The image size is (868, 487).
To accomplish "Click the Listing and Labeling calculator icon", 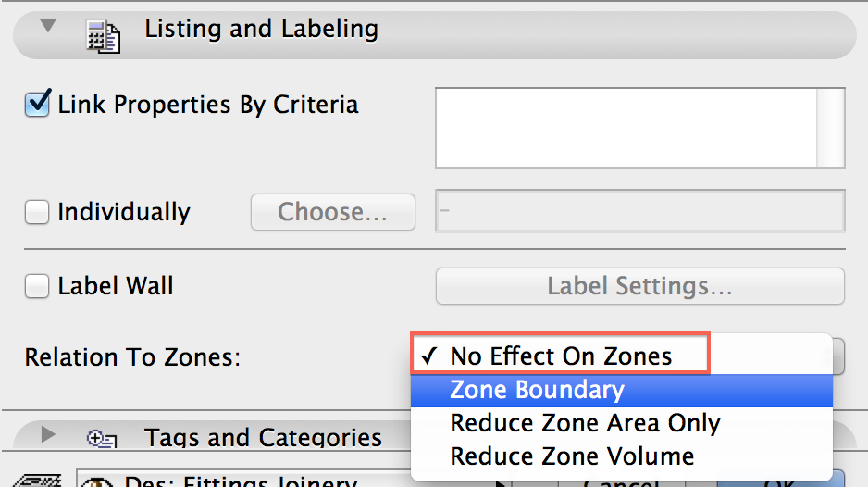I will click(x=102, y=35).
